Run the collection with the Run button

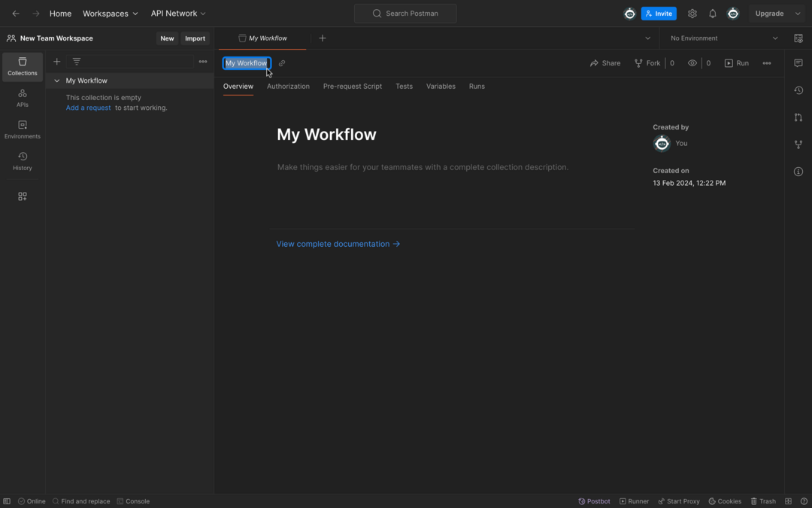coord(736,63)
